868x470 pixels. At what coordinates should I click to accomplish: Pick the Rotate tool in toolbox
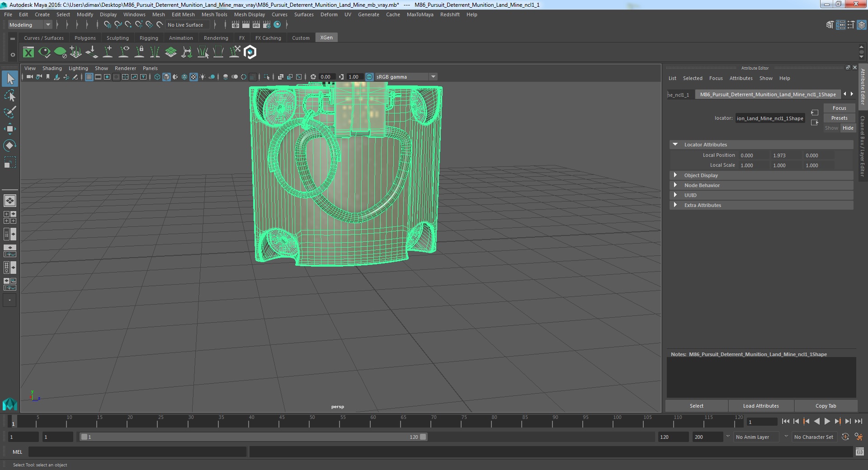coord(9,146)
